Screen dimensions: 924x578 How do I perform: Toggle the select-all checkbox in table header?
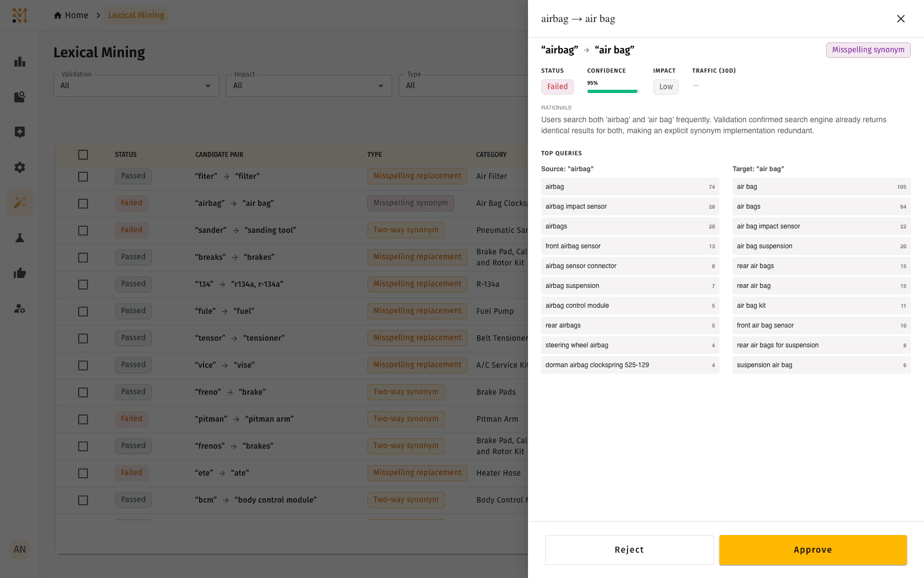pos(83,155)
